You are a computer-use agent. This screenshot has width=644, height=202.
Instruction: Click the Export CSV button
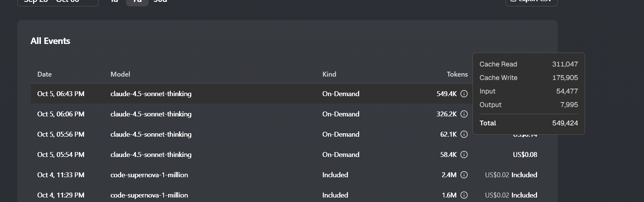click(x=531, y=2)
